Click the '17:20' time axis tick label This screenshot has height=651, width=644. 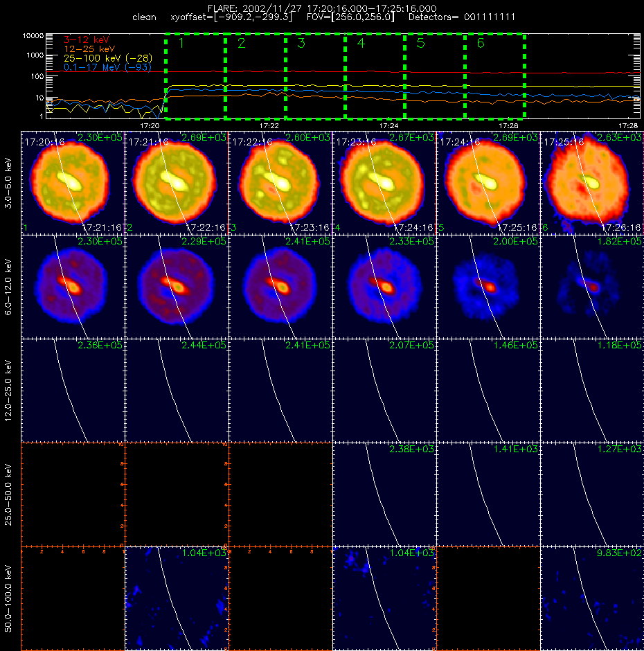point(150,125)
